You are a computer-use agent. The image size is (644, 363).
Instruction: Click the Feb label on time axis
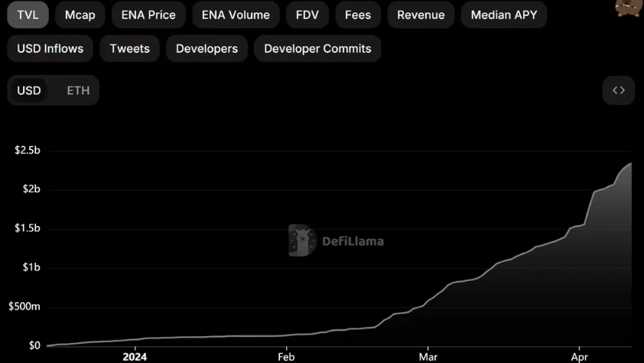tap(286, 357)
